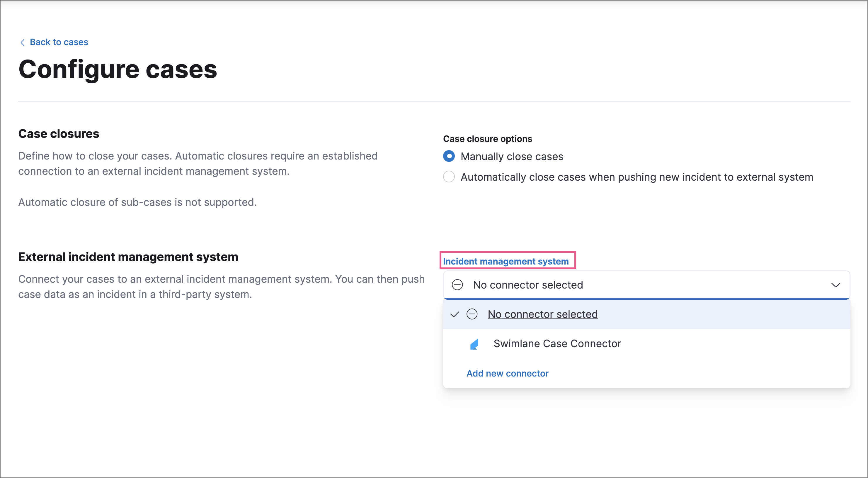Click the Configure cases page title
This screenshot has height=478, width=868.
pyautogui.click(x=118, y=69)
